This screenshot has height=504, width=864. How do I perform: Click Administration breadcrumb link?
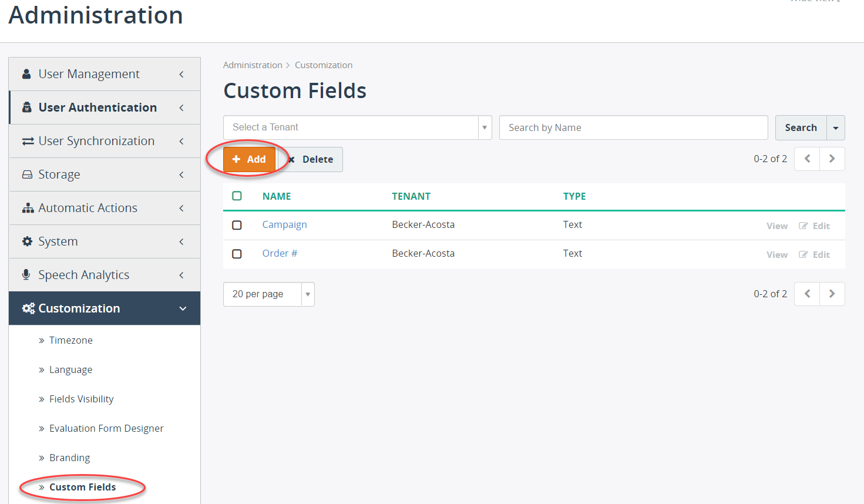(253, 65)
